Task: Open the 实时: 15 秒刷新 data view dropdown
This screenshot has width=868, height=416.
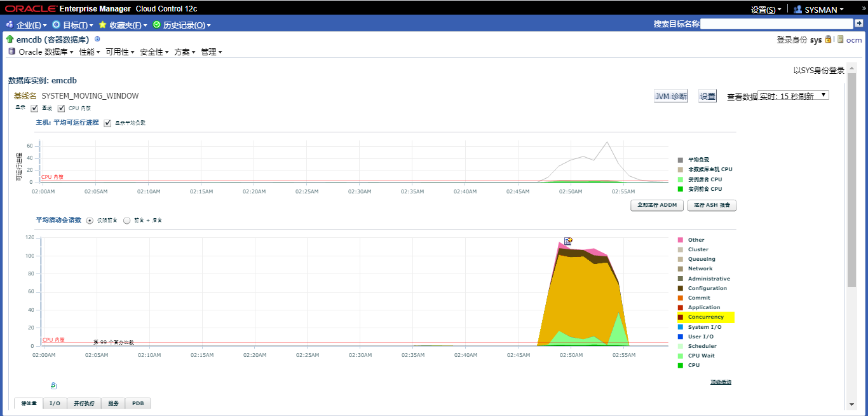Action: 793,95
